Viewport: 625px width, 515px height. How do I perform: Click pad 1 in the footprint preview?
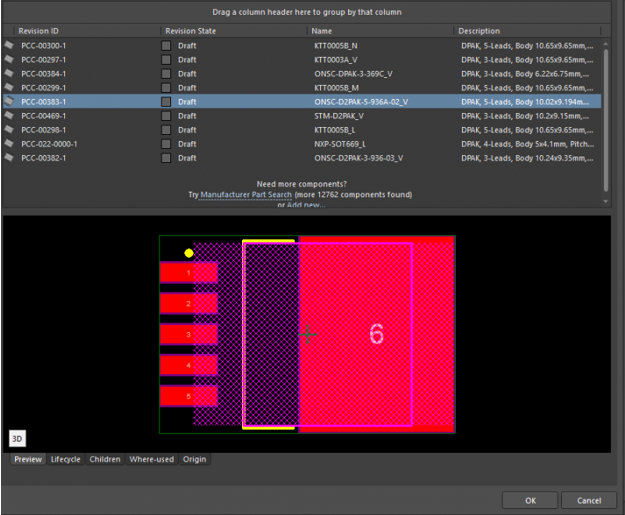pos(189,273)
